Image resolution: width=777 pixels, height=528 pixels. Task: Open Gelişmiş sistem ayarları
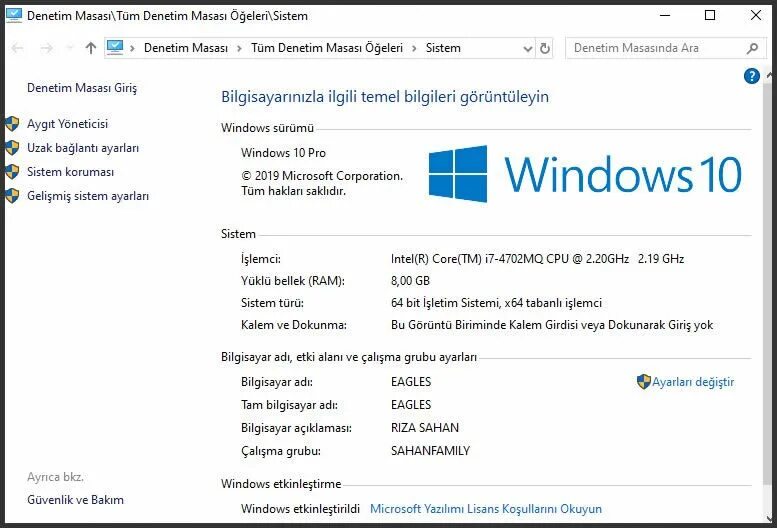point(88,196)
